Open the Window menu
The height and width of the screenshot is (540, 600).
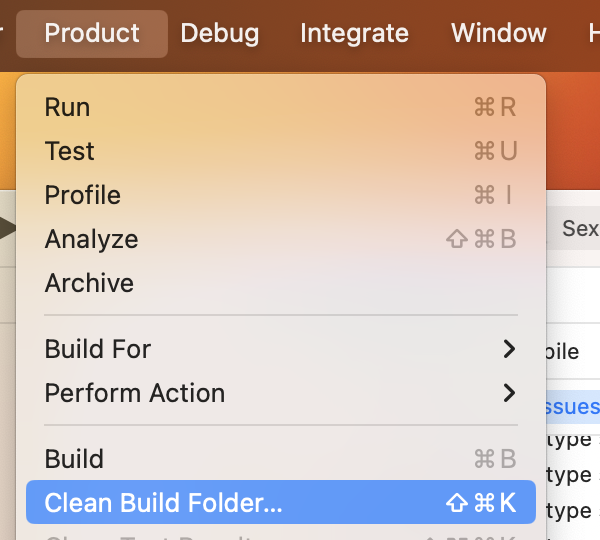point(499,33)
